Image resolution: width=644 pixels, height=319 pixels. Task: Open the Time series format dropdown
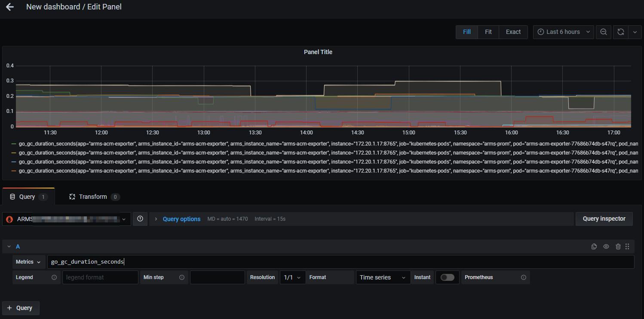pos(383,277)
